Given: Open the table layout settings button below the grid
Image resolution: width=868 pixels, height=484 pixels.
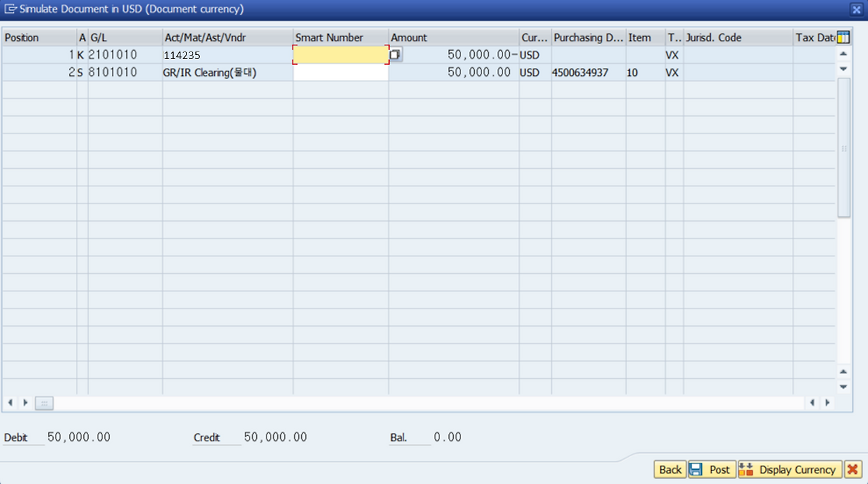Looking at the screenshot, I should tap(43, 403).
